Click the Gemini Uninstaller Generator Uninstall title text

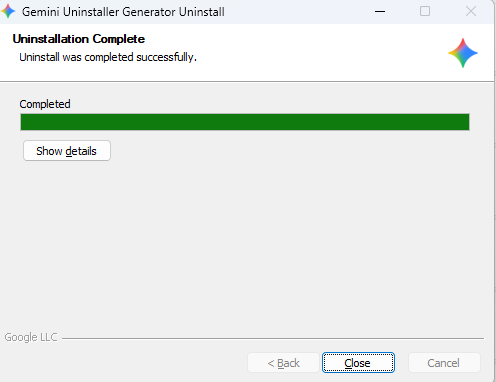pyautogui.click(x=123, y=12)
